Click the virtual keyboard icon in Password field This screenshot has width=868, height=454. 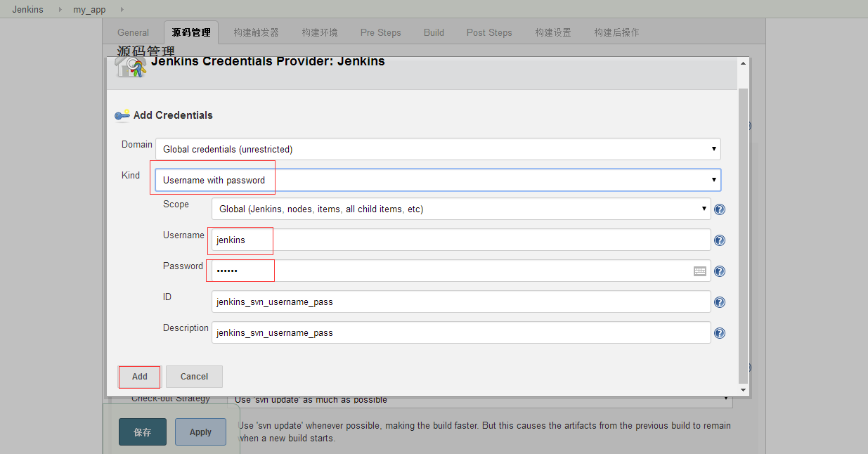[700, 271]
